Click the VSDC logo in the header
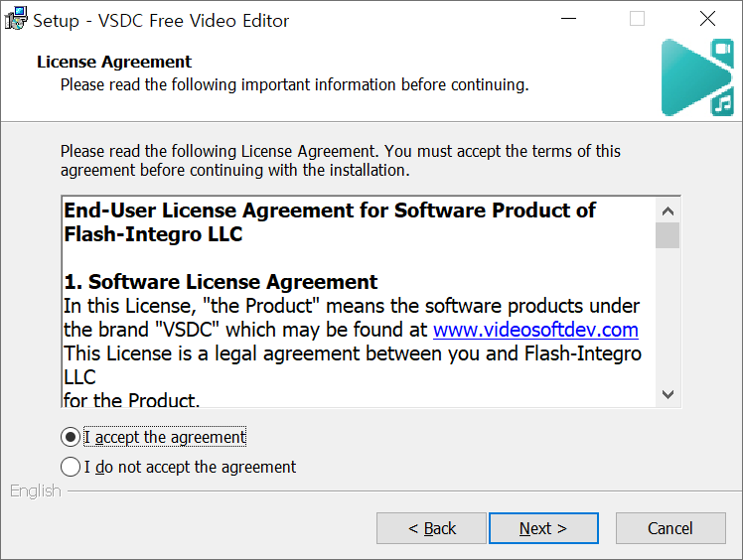 coord(696,76)
